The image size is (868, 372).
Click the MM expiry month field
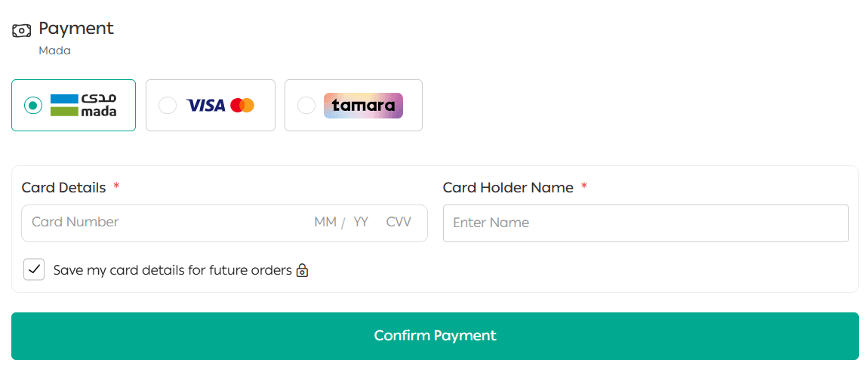click(x=325, y=223)
